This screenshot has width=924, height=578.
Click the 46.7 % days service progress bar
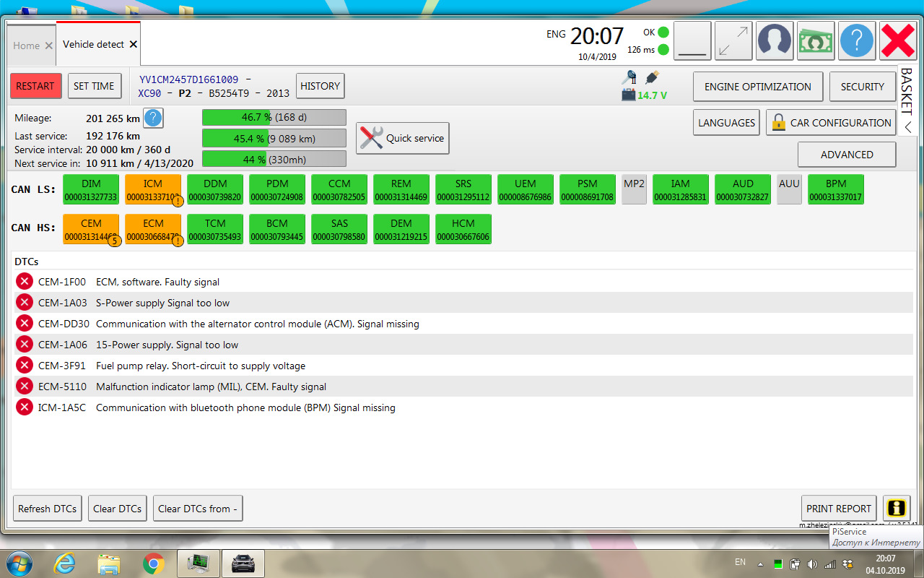[x=274, y=117]
